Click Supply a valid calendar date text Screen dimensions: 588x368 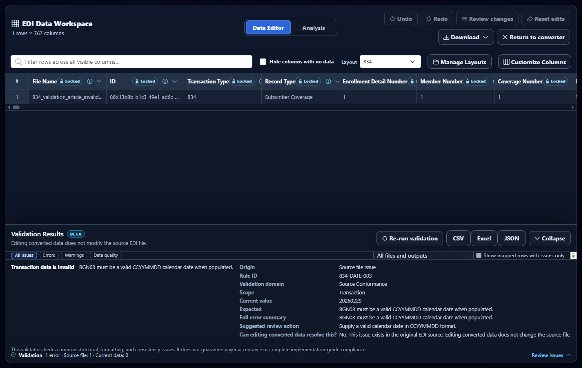[x=398, y=326]
